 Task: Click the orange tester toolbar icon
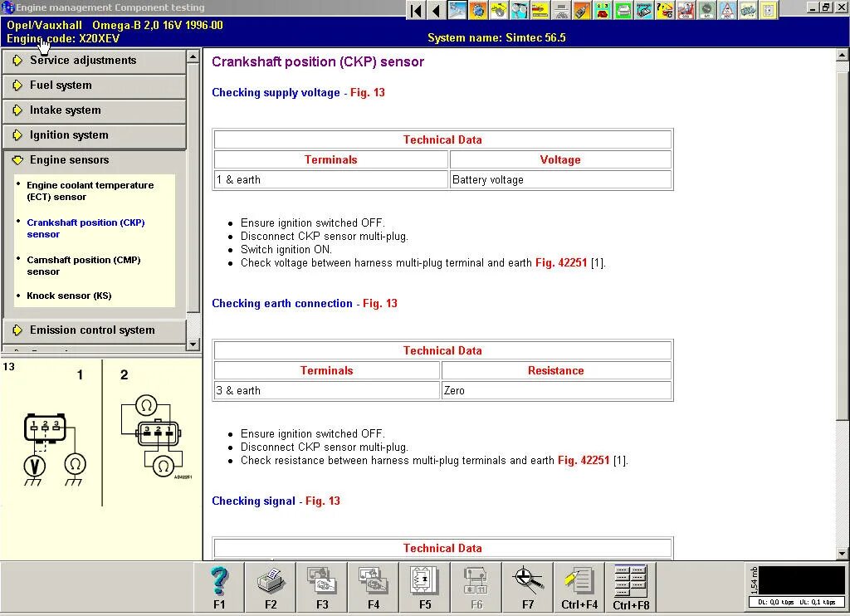point(581,10)
